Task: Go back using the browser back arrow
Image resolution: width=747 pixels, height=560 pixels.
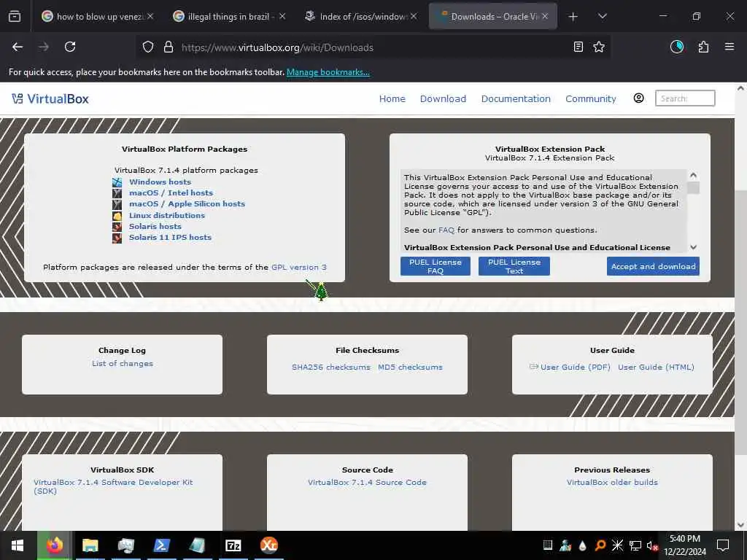Action: [18, 47]
